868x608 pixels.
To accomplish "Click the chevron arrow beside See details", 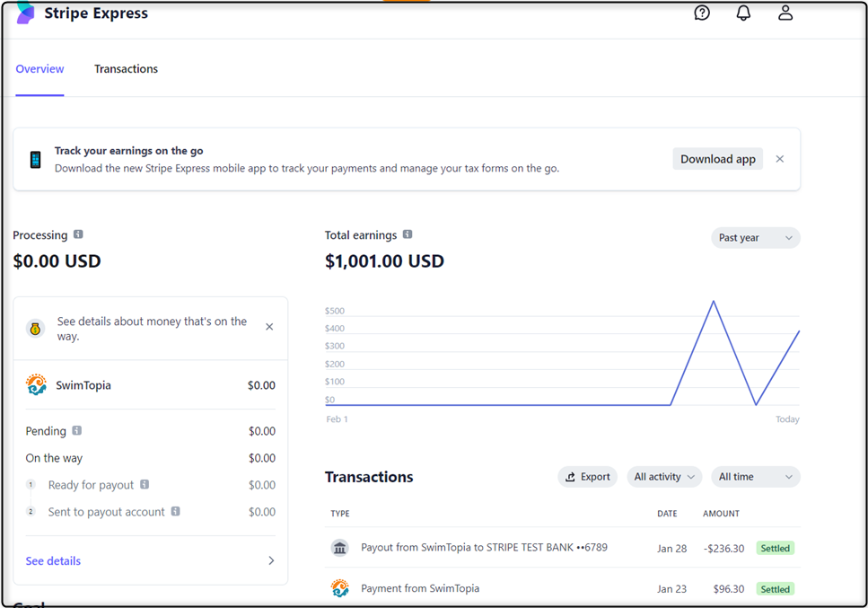I will click(x=271, y=560).
